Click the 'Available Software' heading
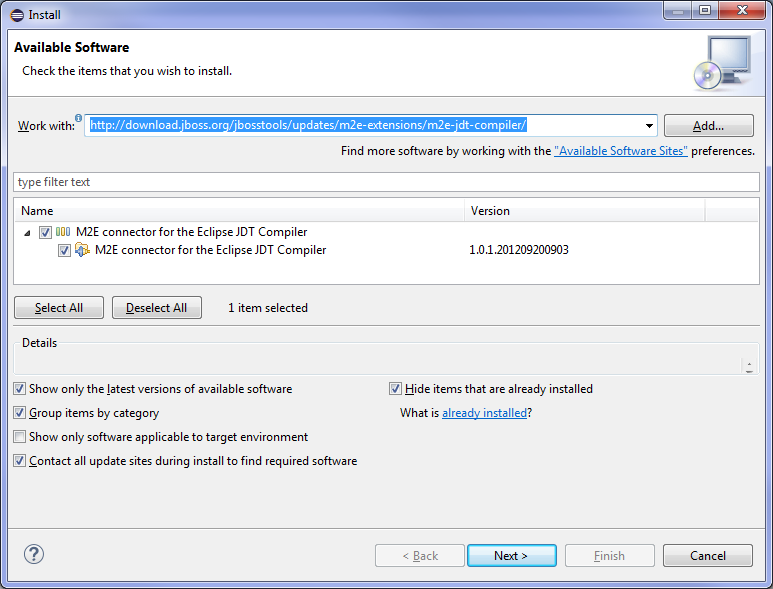773x589 pixels. (71, 47)
